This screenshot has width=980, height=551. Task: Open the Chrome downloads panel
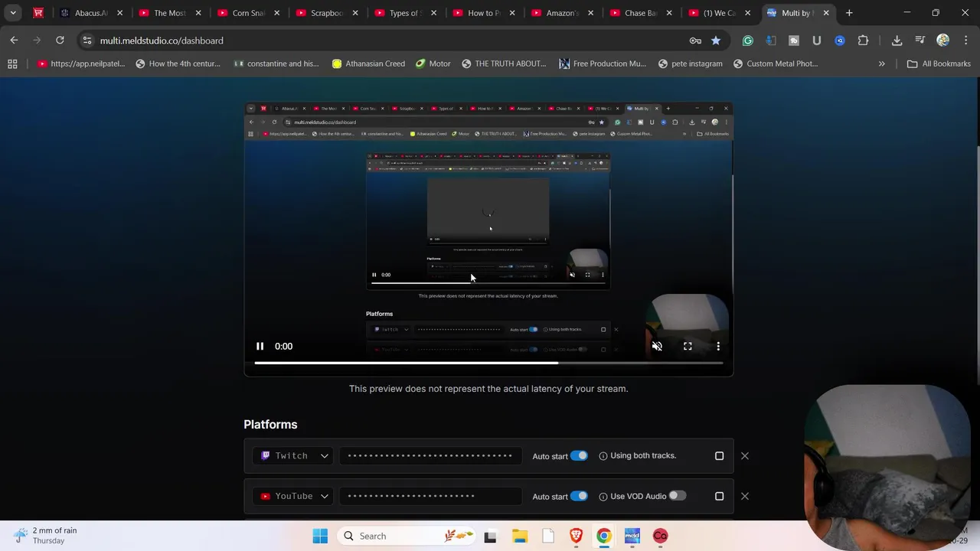[x=897, y=41]
